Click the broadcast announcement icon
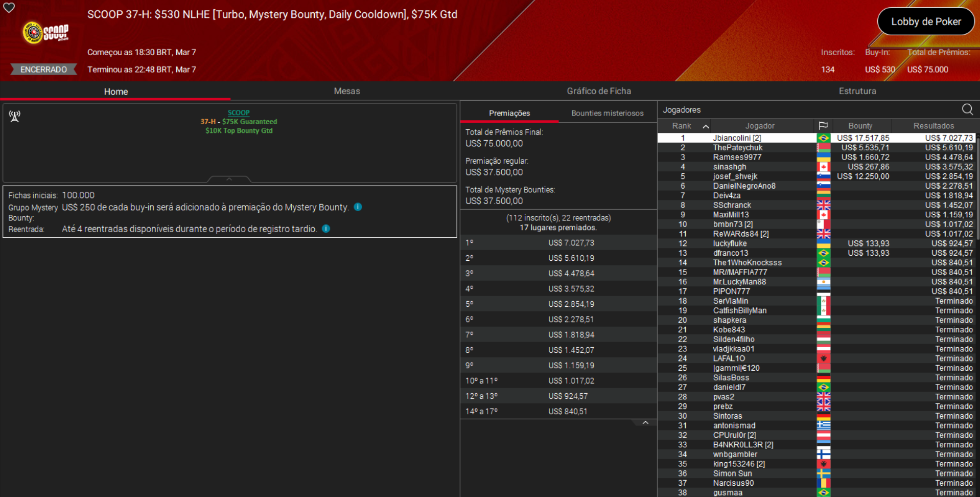Screen dimensions: 980x497 click(x=14, y=116)
